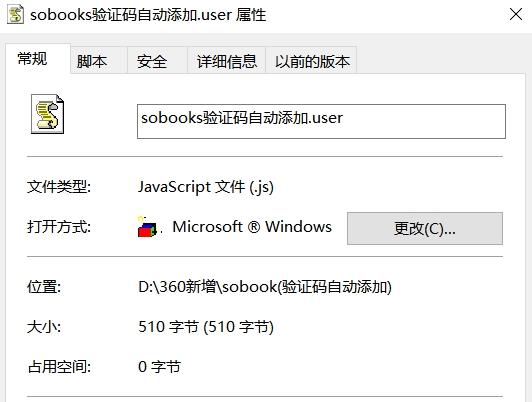Viewport: 532px width, 402px height.
Task: Select the 常规 tab
Action: pos(33,59)
